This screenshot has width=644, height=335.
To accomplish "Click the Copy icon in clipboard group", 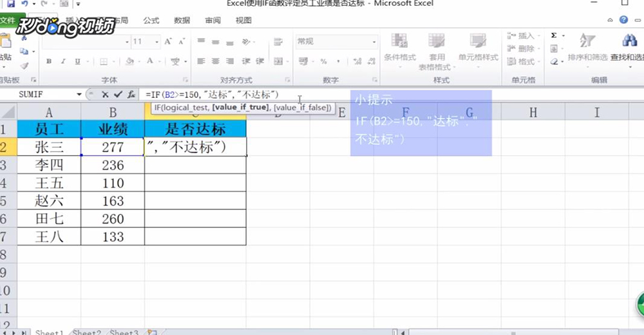I will pos(24,52).
